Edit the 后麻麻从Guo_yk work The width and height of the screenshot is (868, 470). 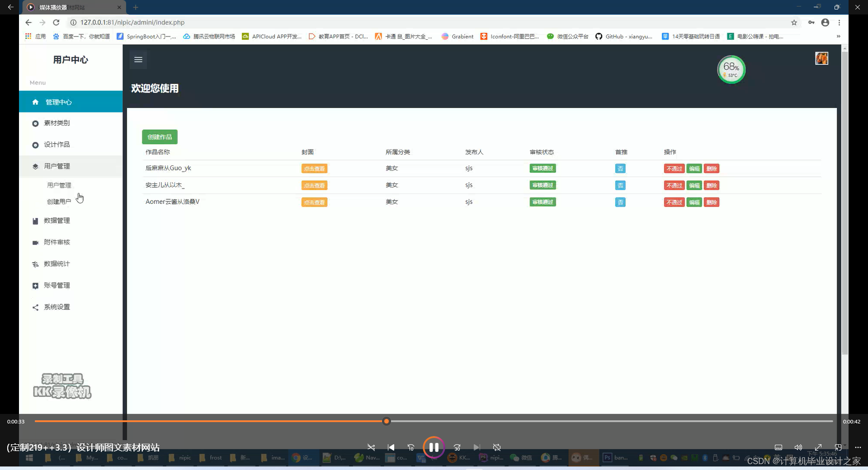click(x=694, y=169)
